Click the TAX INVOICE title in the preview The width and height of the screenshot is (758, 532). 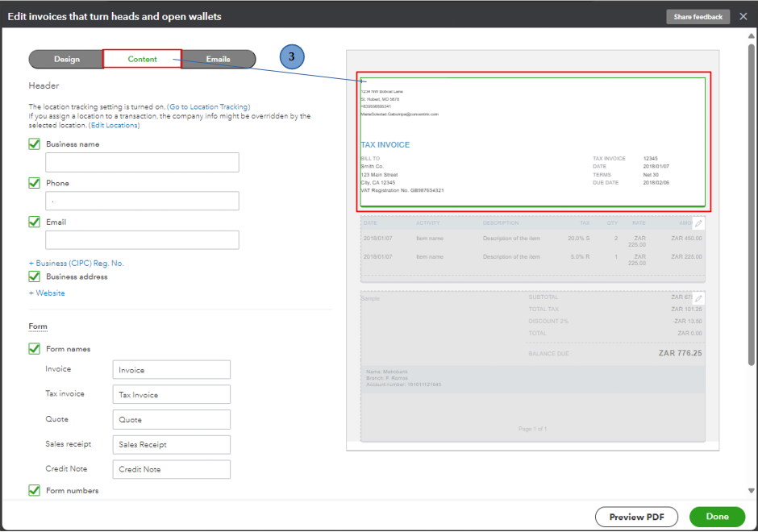(385, 145)
